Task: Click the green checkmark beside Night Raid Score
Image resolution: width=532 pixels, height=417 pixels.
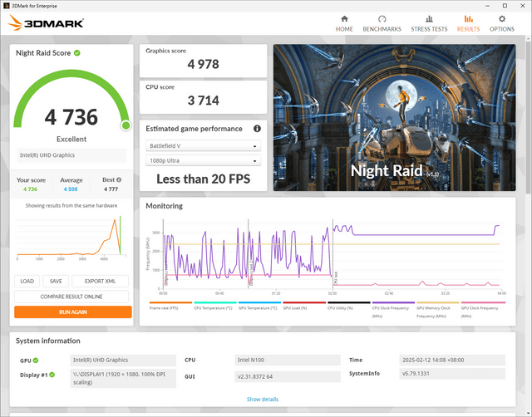Action: 77,53
